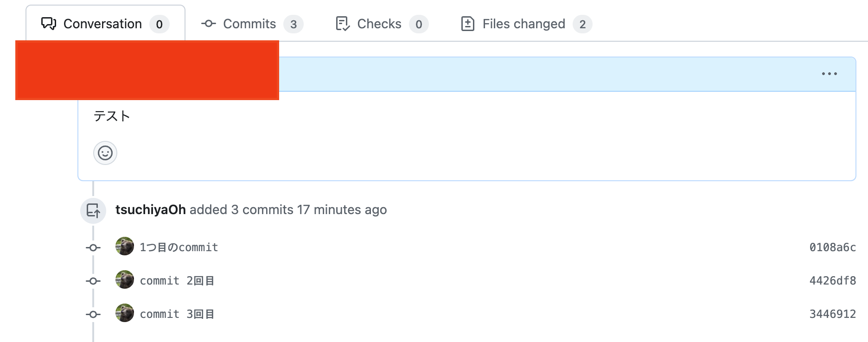
Task: Open the Conversation tab
Action: click(102, 24)
